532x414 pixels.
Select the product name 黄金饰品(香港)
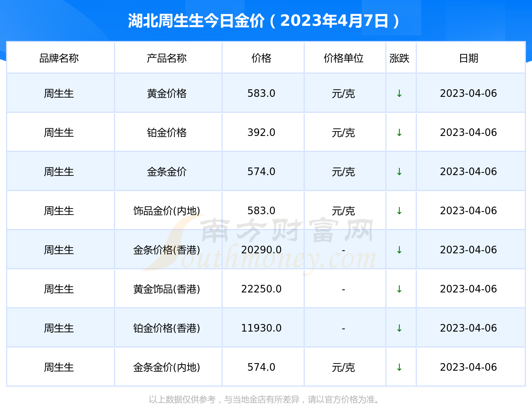pyautogui.click(x=166, y=289)
